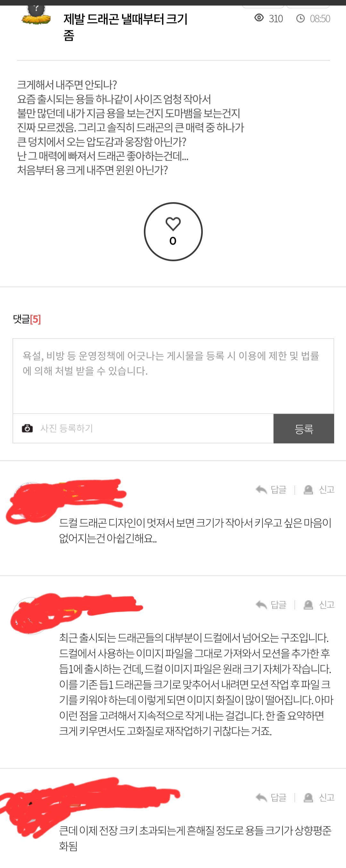
Task: Click reply arrow icon on first comment
Action: pyautogui.click(x=261, y=489)
